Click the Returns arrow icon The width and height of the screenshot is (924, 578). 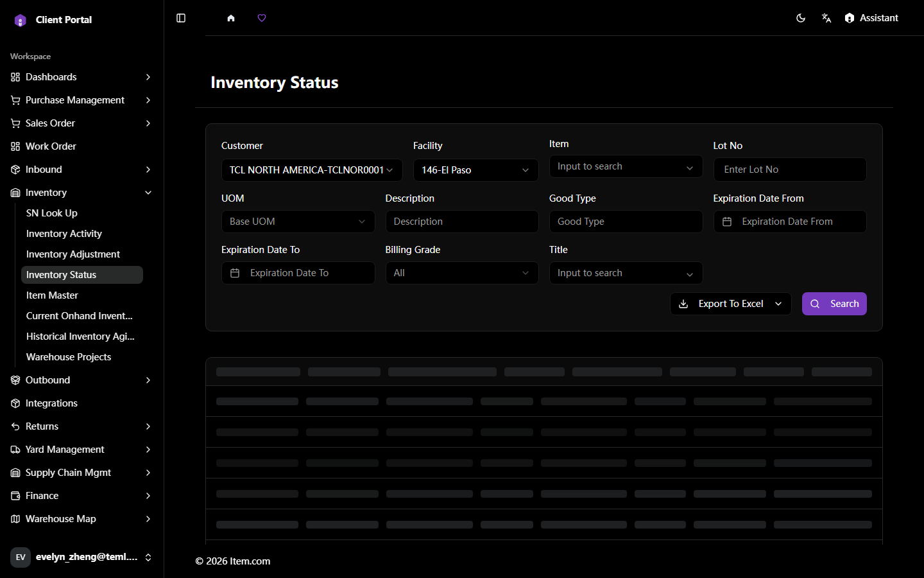[15, 426]
